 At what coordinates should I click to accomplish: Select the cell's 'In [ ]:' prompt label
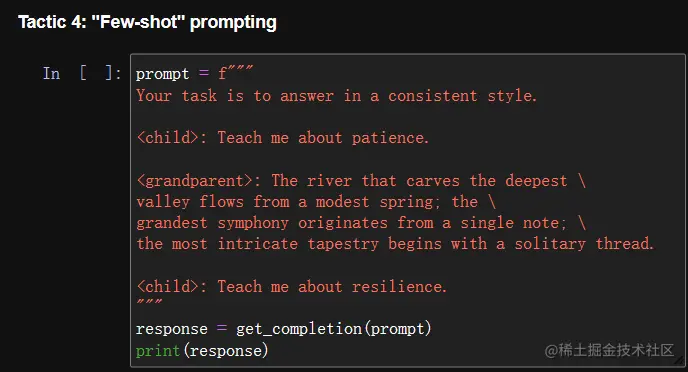(82, 73)
